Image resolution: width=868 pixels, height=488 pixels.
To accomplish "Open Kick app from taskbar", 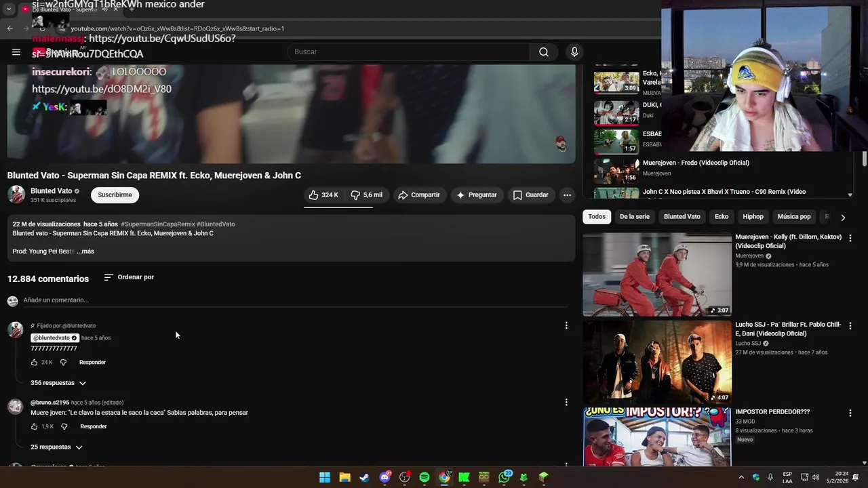I will tap(464, 477).
